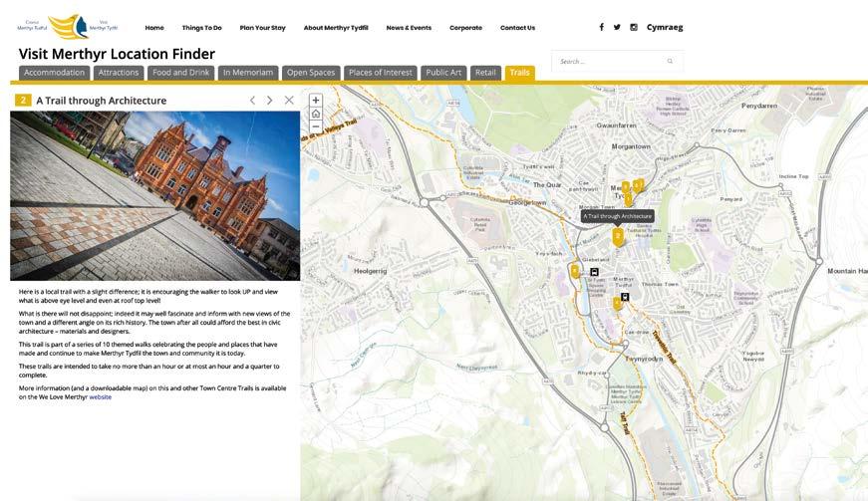Go to previous trail entry
Image resolution: width=868 pixels, height=501 pixels.
point(252,100)
